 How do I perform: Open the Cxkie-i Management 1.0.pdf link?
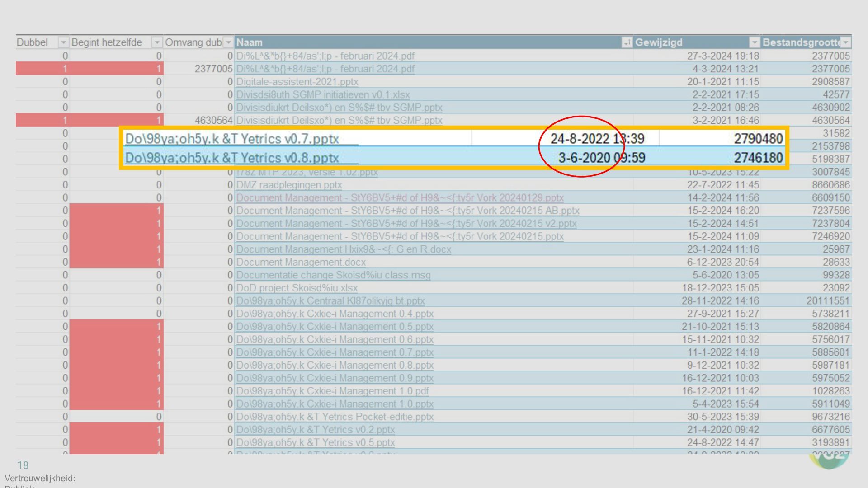point(332,391)
